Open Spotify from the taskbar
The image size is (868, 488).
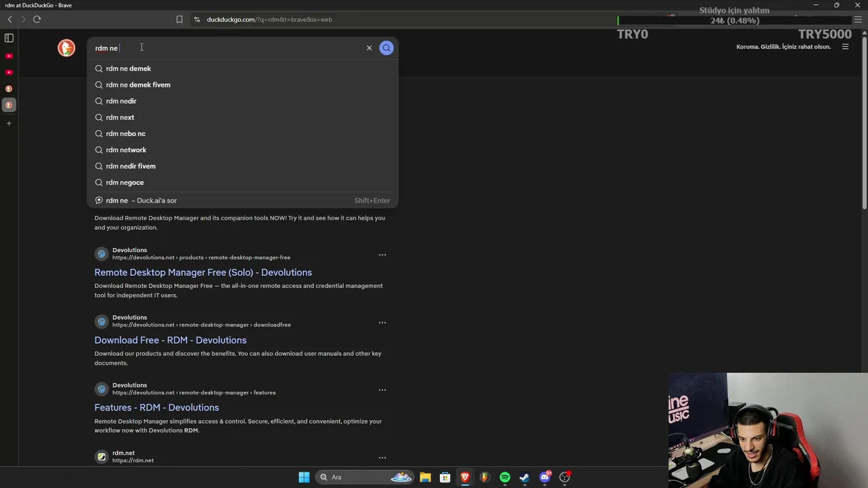[x=505, y=477]
